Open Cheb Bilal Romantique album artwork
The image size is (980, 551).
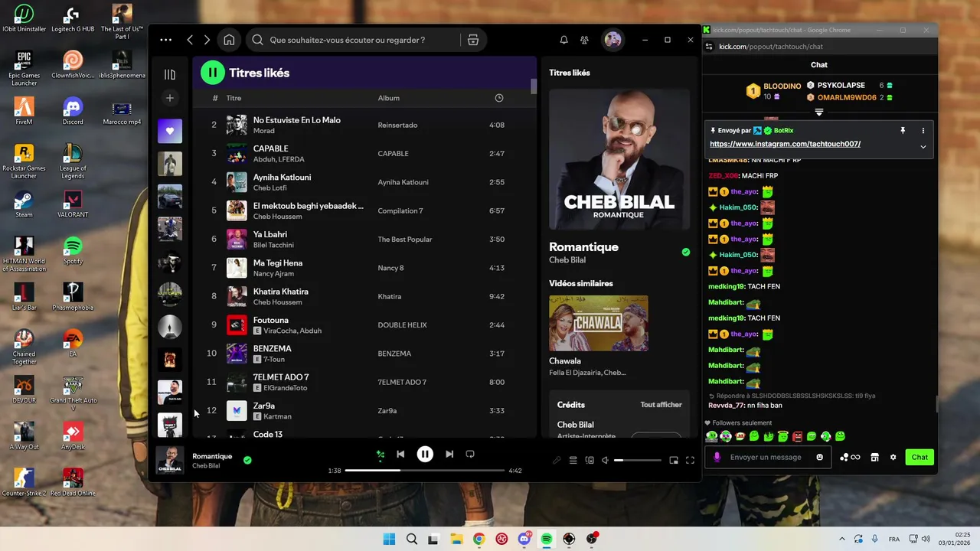(x=619, y=159)
